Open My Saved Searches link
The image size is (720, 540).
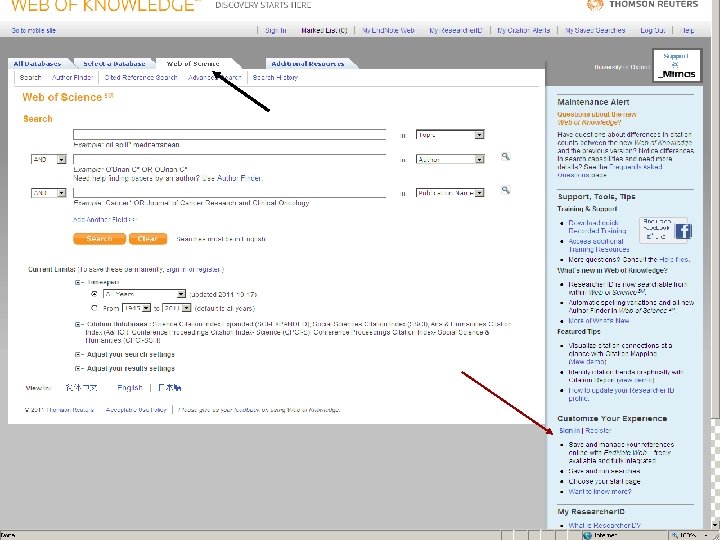point(595,30)
